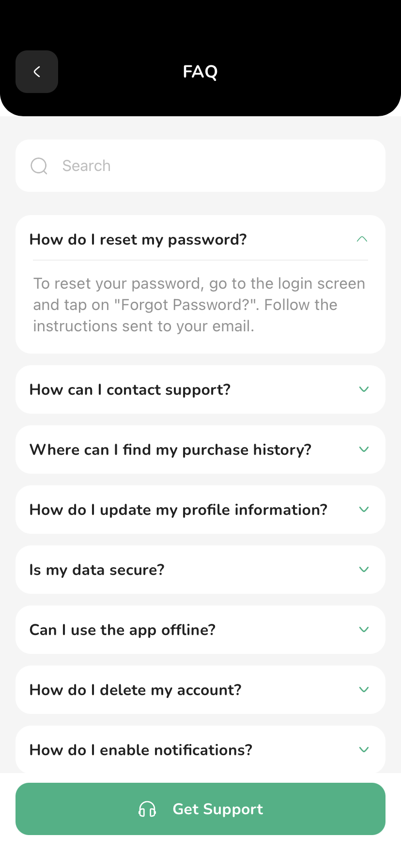Expand the use app offline chevron
Screen dimensions: 401x868
364,630
